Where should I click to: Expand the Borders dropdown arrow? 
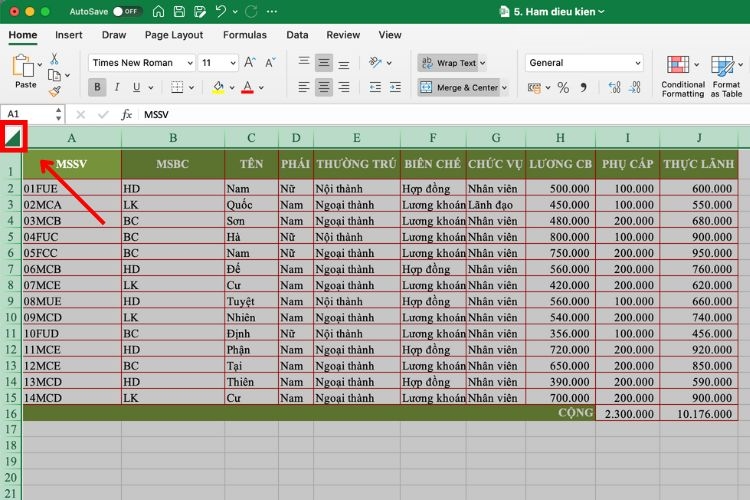[x=191, y=88]
